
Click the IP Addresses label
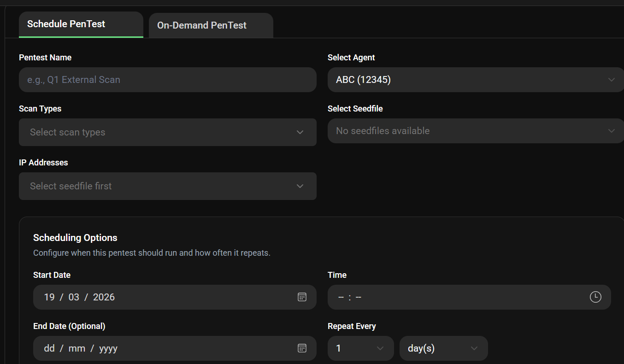click(x=43, y=163)
